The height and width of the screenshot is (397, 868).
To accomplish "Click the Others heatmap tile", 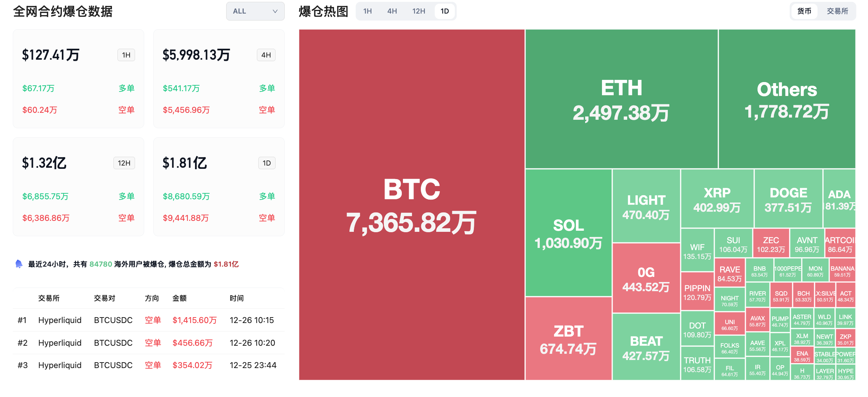I will tap(787, 99).
